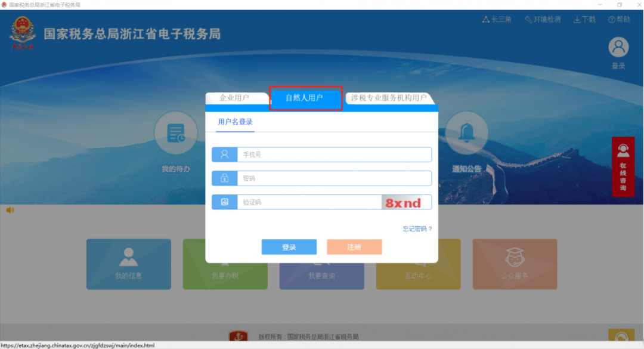Open the 下载 top link
Image resolution: width=644 pixels, height=349 pixels.
coord(584,19)
